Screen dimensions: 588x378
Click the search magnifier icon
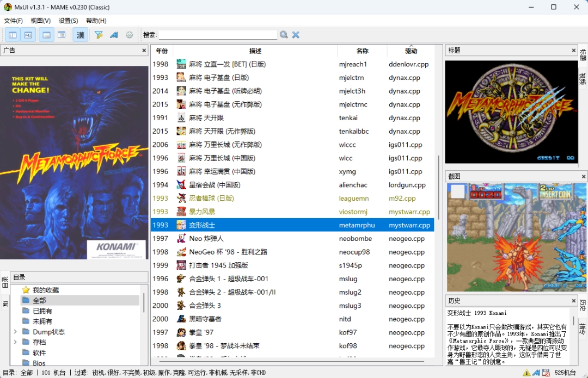pyautogui.click(x=283, y=34)
